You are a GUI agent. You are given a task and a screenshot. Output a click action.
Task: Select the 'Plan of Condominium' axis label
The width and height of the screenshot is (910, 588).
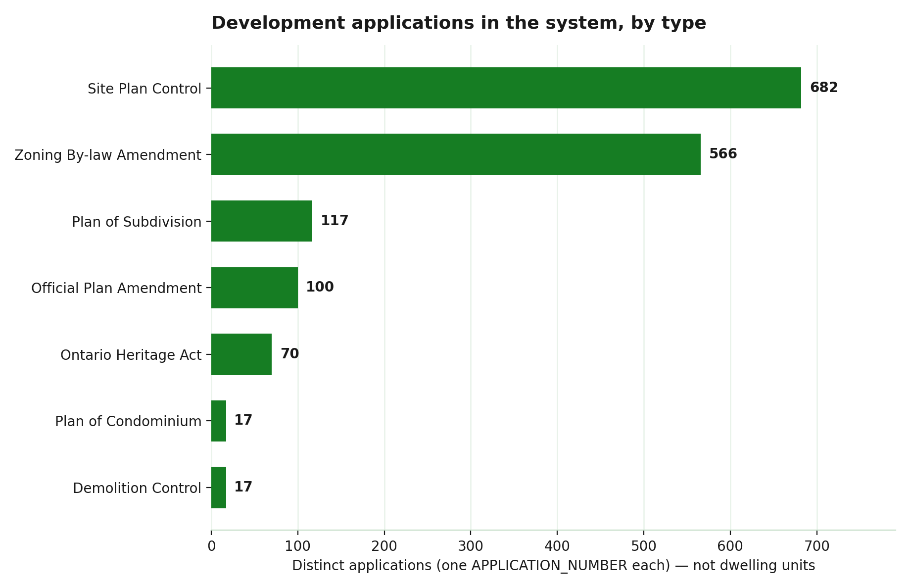(x=128, y=421)
